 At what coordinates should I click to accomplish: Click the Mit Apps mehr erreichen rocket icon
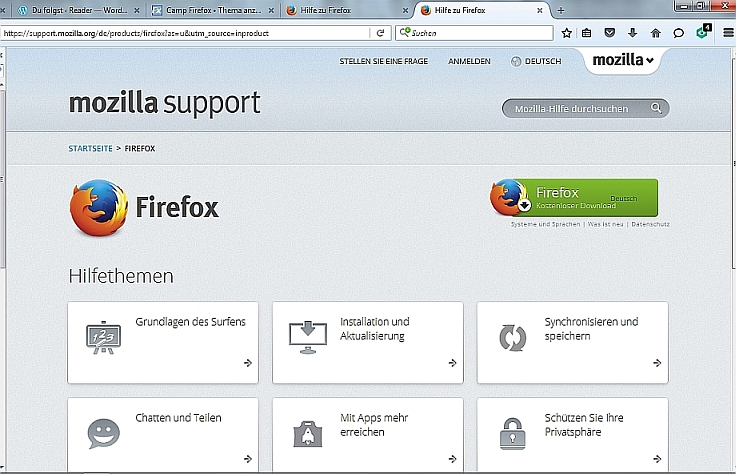click(x=308, y=433)
